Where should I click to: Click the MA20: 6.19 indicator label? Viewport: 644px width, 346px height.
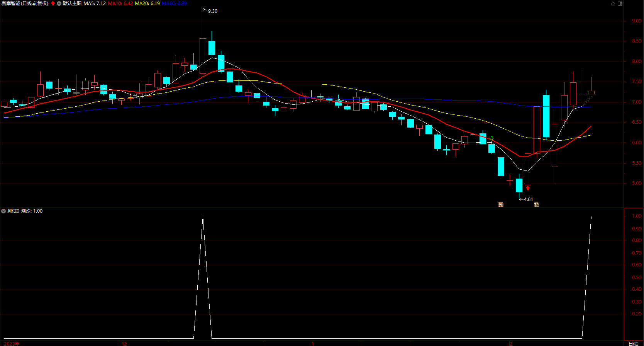[147, 3]
